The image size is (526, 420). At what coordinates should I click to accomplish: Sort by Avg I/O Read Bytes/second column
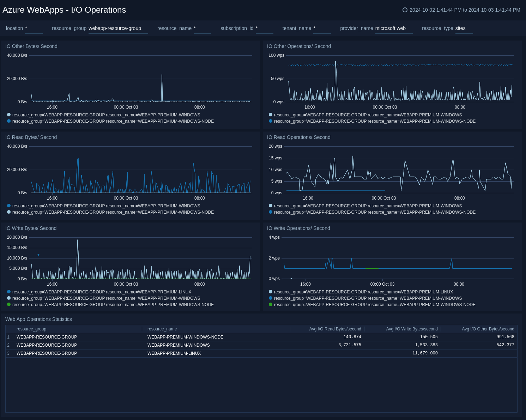(x=335, y=329)
